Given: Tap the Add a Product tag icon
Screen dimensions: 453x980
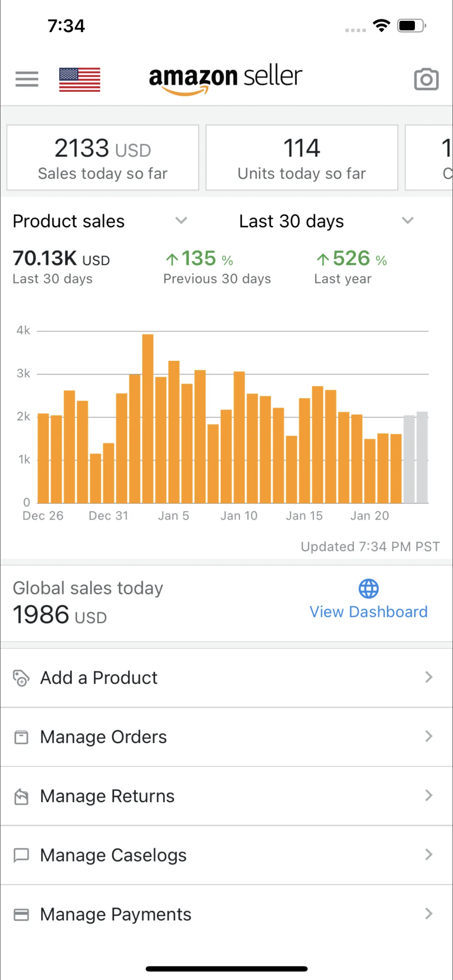Looking at the screenshot, I should point(21,678).
